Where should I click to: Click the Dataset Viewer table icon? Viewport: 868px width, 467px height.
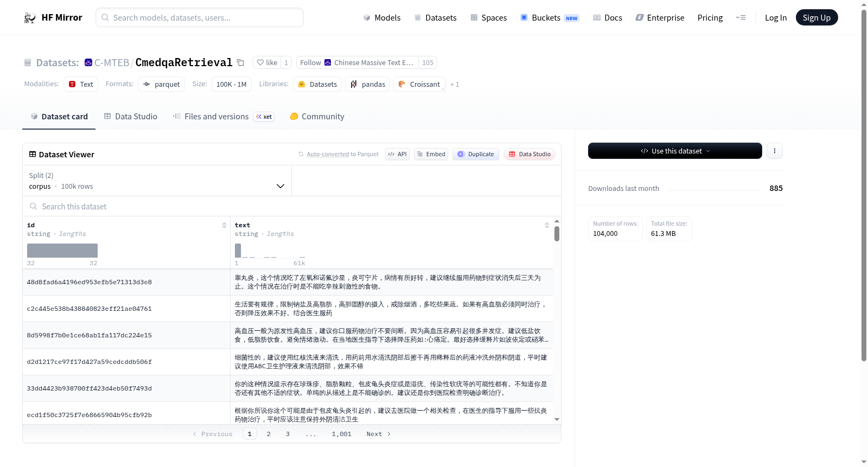point(33,154)
